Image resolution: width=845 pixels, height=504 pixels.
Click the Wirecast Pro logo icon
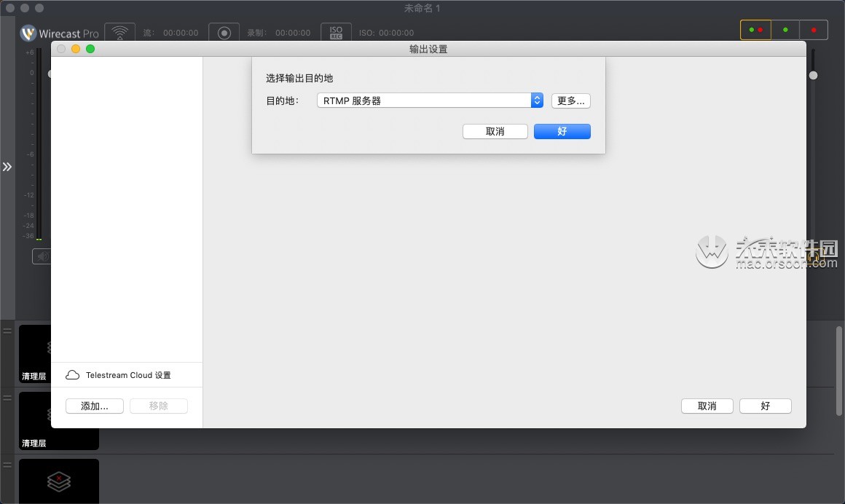coord(27,32)
